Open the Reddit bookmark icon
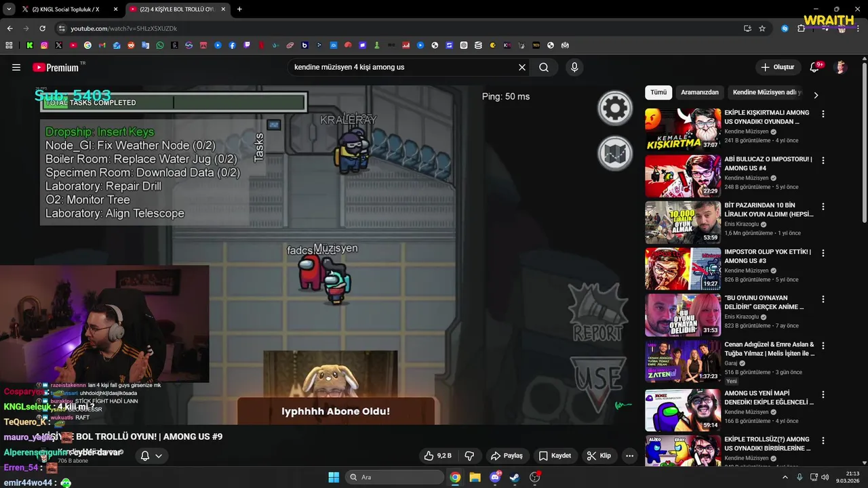Image resolution: width=868 pixels, height=488 pixels. [131, 45]
